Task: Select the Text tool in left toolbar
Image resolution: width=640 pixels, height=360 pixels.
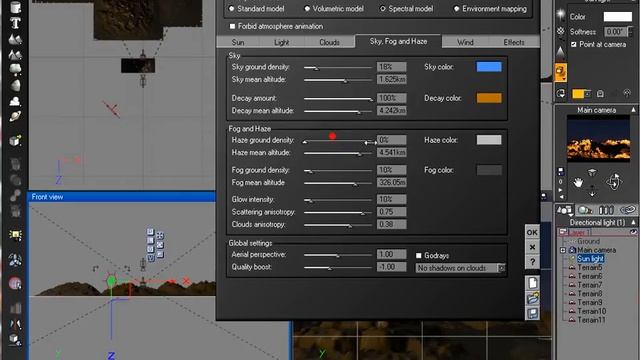Action: [16, 23]
